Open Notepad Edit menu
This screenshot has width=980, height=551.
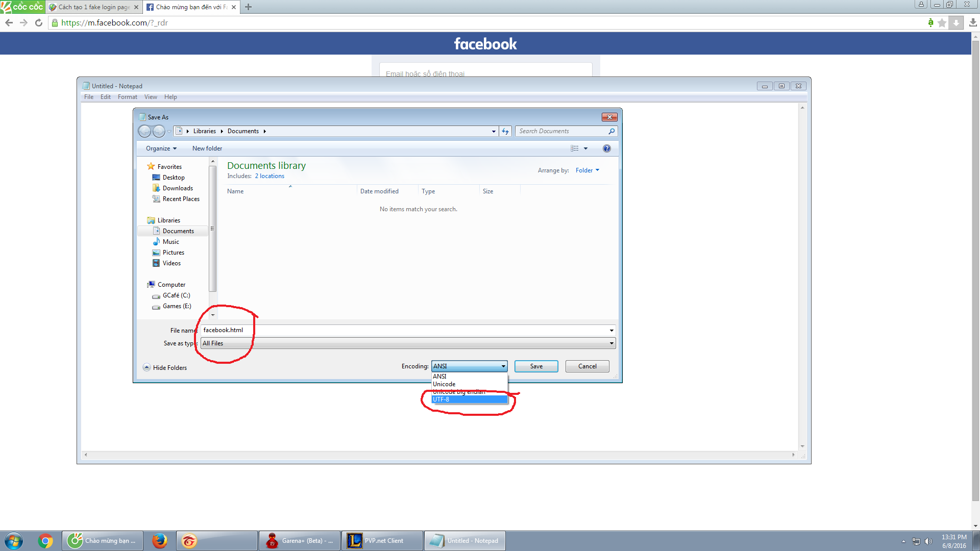pyautogui.click(x=106, y=97)
